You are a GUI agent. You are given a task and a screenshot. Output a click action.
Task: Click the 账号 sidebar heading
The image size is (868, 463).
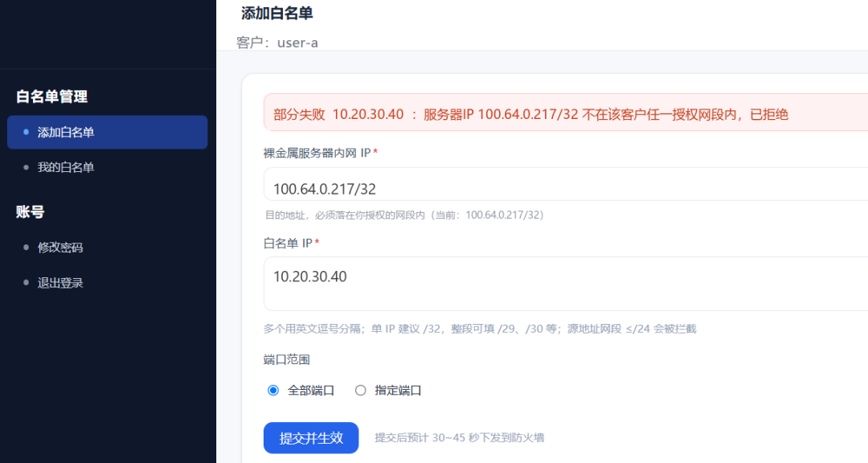[x=31, y=212]
